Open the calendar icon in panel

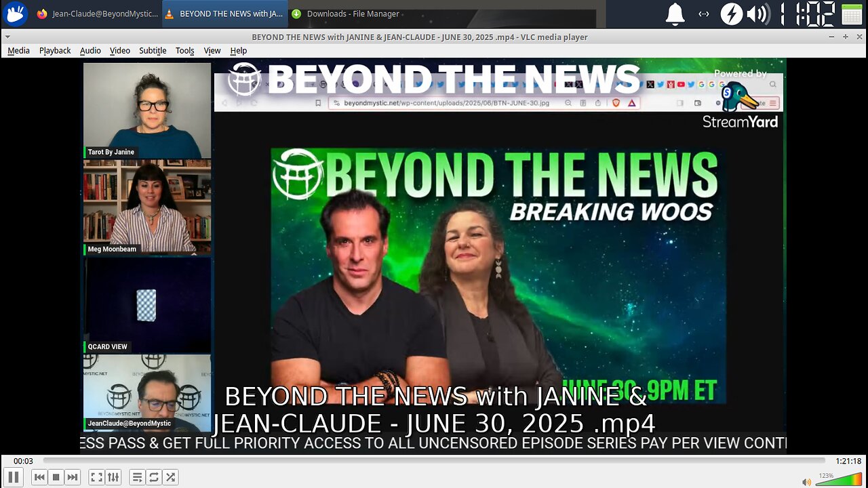point(852,14)
